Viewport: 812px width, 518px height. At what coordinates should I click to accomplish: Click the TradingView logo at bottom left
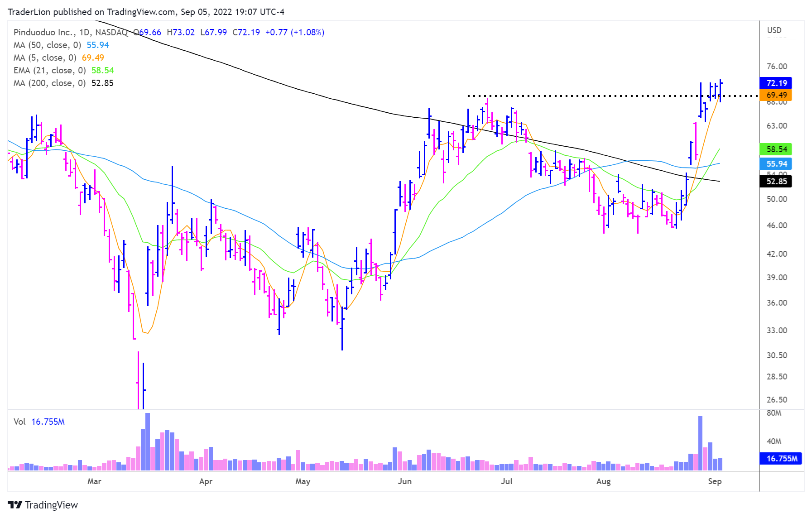coord(43,505)
